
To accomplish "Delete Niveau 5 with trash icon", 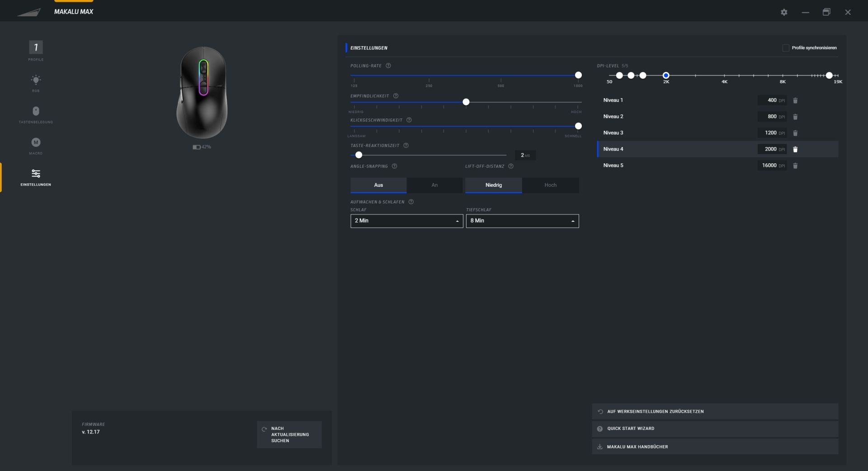I will point(795,166).
